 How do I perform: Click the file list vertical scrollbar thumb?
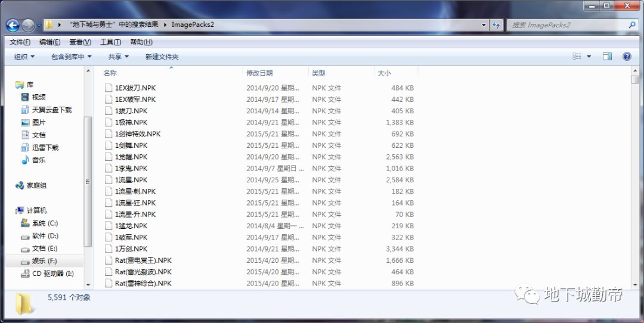click(x=635, y=80)
